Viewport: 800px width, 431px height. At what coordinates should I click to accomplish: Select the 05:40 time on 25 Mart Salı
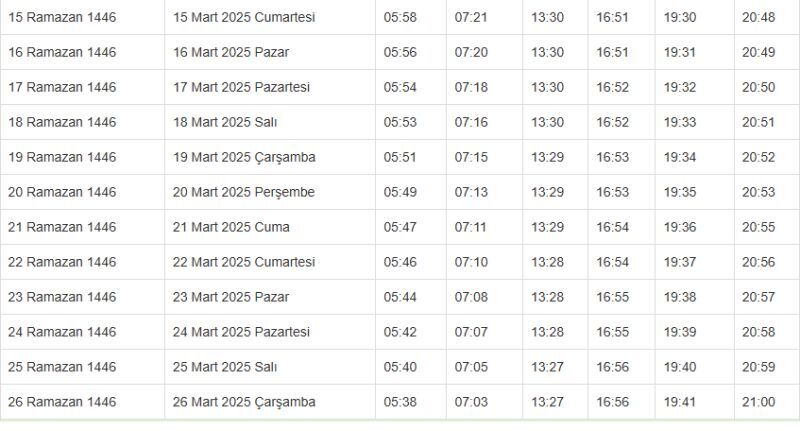coord(400,367)
